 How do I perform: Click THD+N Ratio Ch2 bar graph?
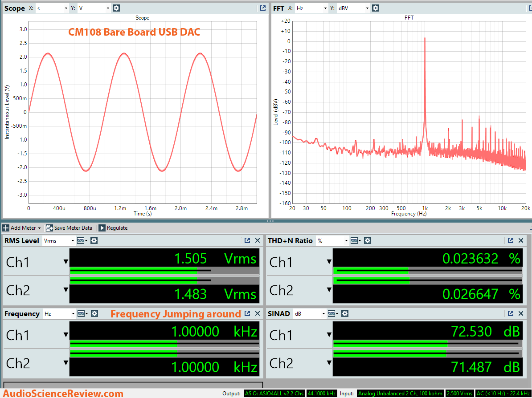tap(427, 280)
